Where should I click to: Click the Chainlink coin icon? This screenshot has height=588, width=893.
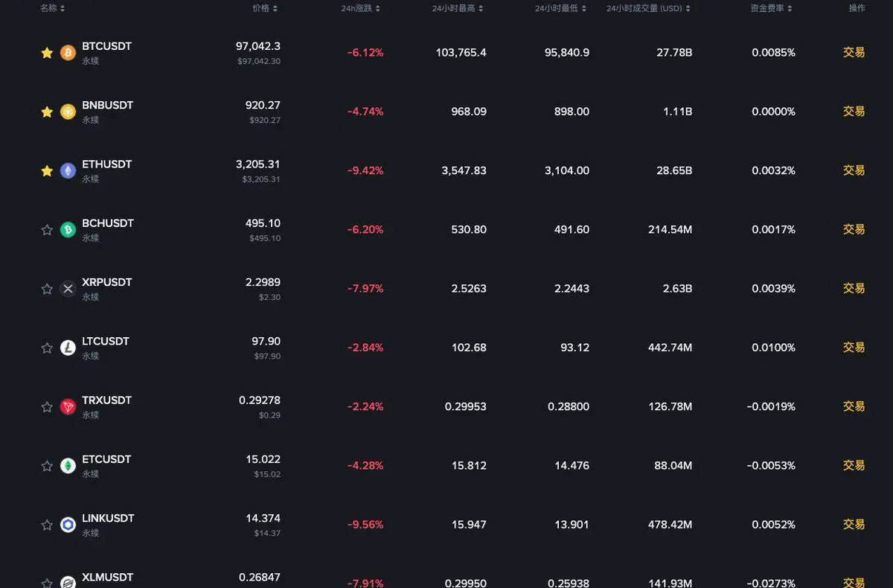(68, 525)
